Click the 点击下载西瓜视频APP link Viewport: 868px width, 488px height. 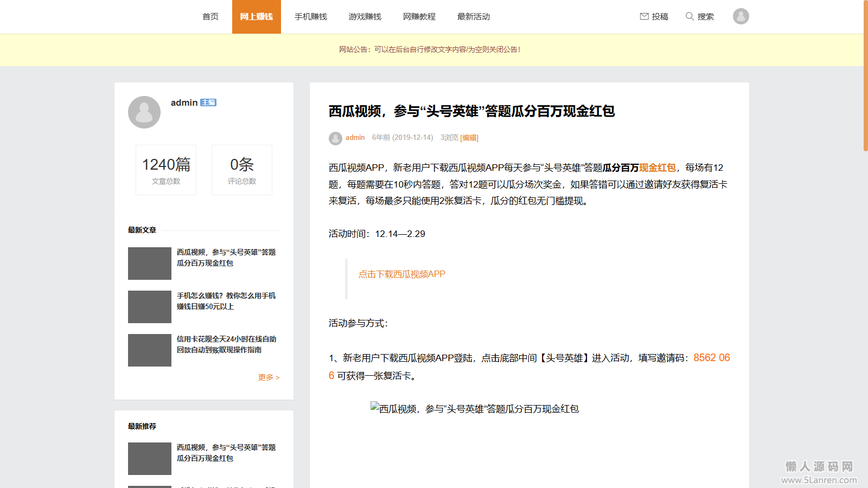(x=401, y=274)
